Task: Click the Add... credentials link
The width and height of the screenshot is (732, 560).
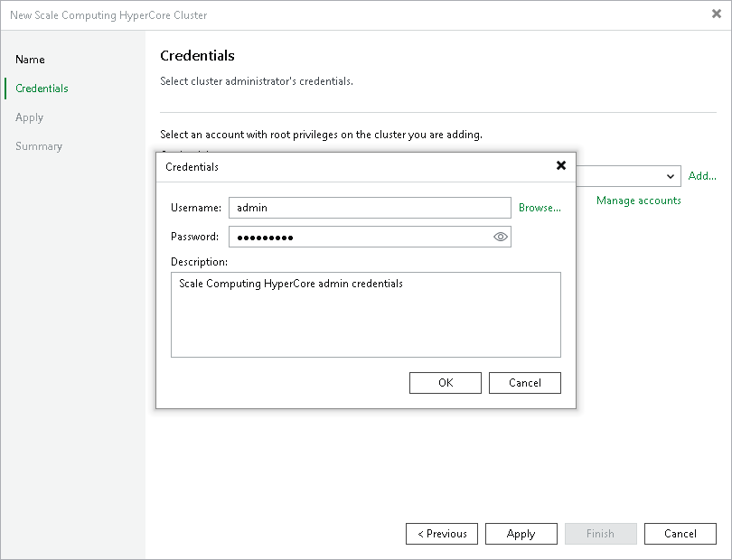Action: pyautogui.click(x=702, y=176)
